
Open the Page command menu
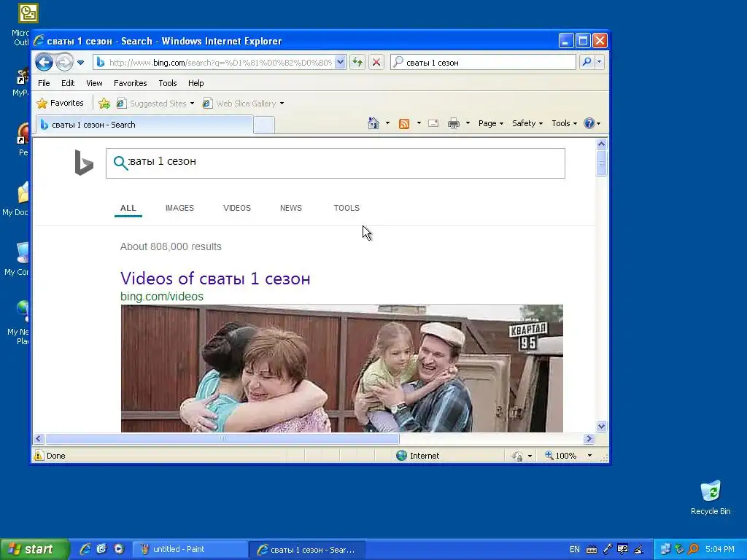(491, 123)
